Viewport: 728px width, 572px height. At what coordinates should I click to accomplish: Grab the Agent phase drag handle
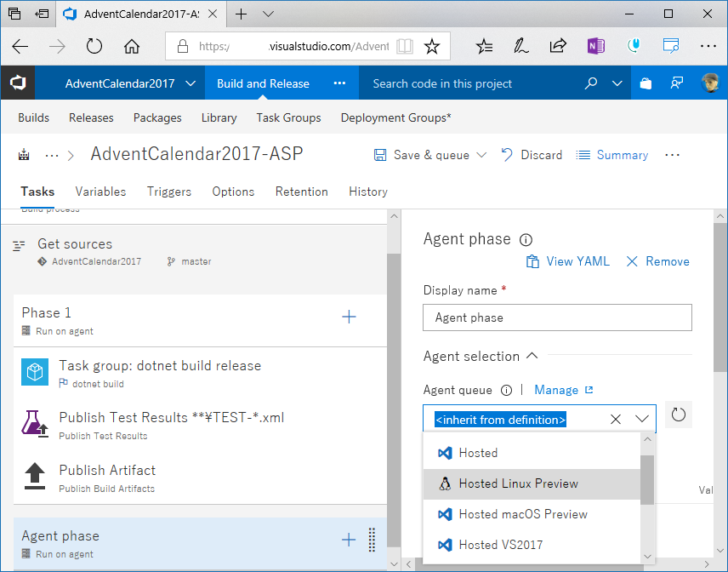point(372,540)
